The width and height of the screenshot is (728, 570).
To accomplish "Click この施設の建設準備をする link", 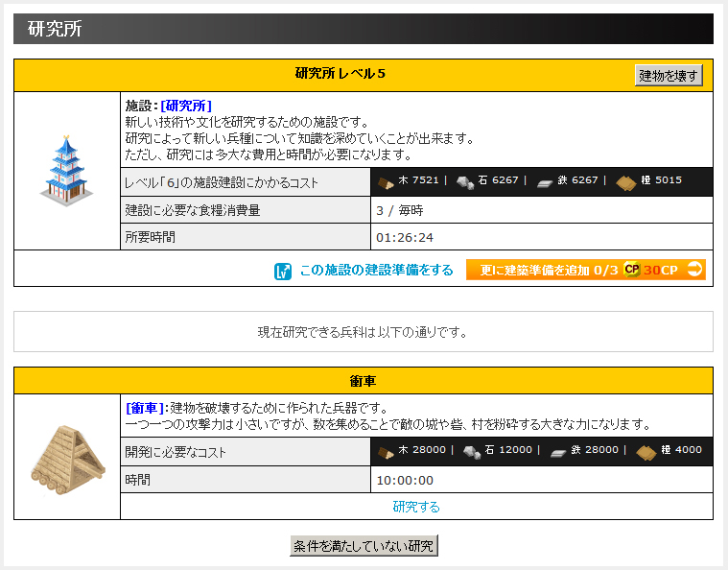I will click(376, 271).
